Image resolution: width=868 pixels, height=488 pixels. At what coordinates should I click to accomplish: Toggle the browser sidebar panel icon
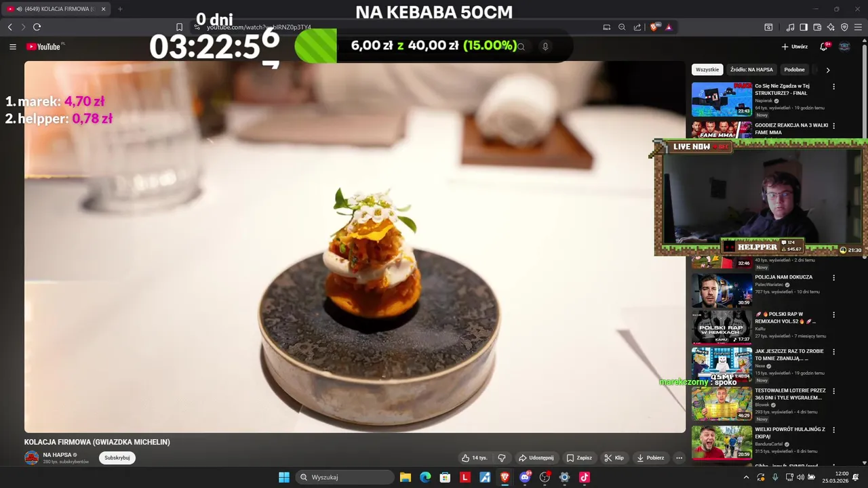[x=804, y=27]
